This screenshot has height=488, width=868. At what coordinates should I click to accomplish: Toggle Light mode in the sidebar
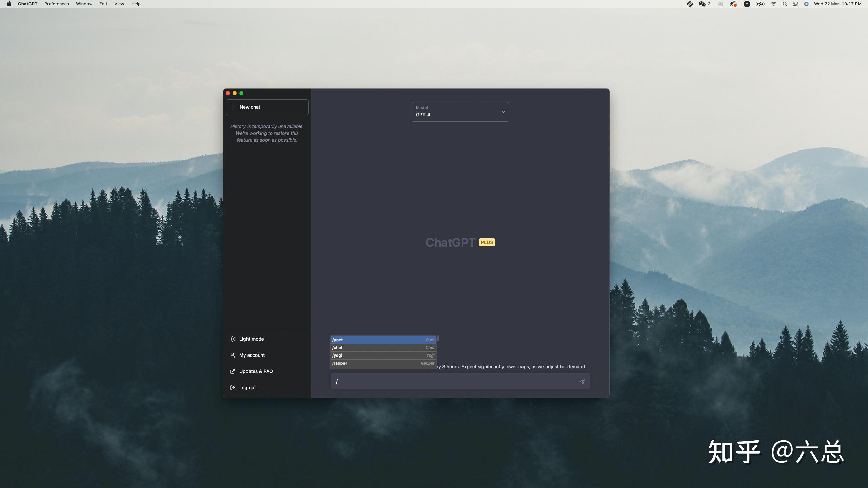252,339
